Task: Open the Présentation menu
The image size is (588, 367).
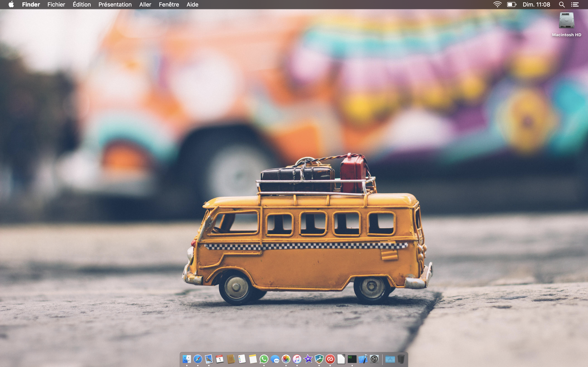Action: (x=115, y=4)
